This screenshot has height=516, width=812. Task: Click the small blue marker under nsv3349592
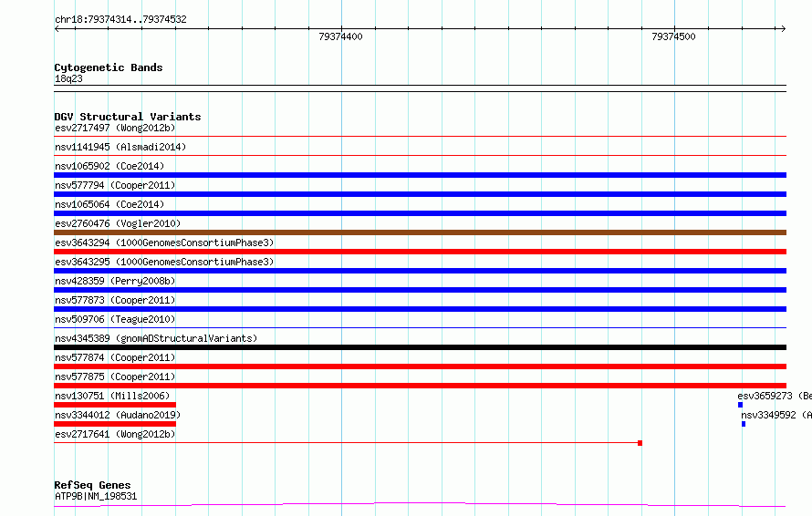pos(744,424)
